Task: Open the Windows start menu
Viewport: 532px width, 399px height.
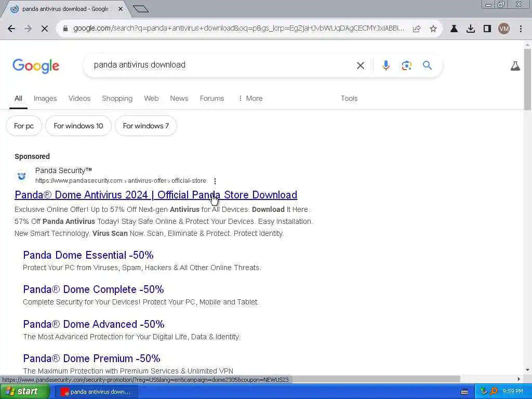Action: click(25, 392)
